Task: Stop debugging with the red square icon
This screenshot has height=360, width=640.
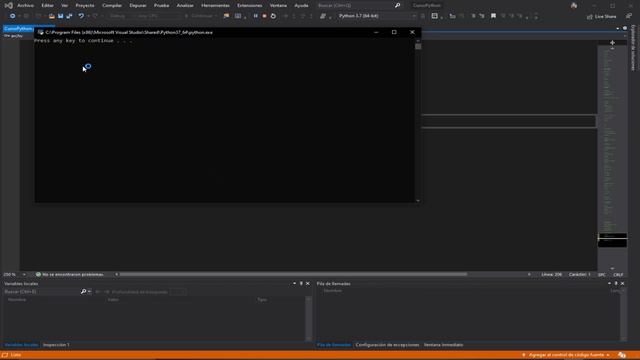Action: 264,16
